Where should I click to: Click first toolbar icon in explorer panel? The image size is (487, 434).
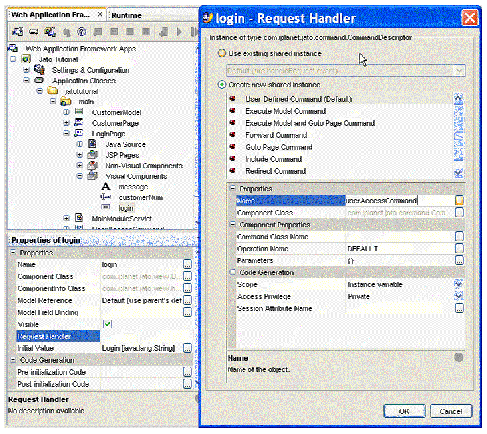pos(17,32)
